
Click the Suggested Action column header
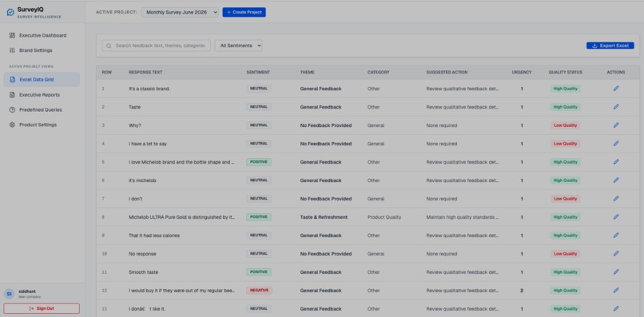447,73
